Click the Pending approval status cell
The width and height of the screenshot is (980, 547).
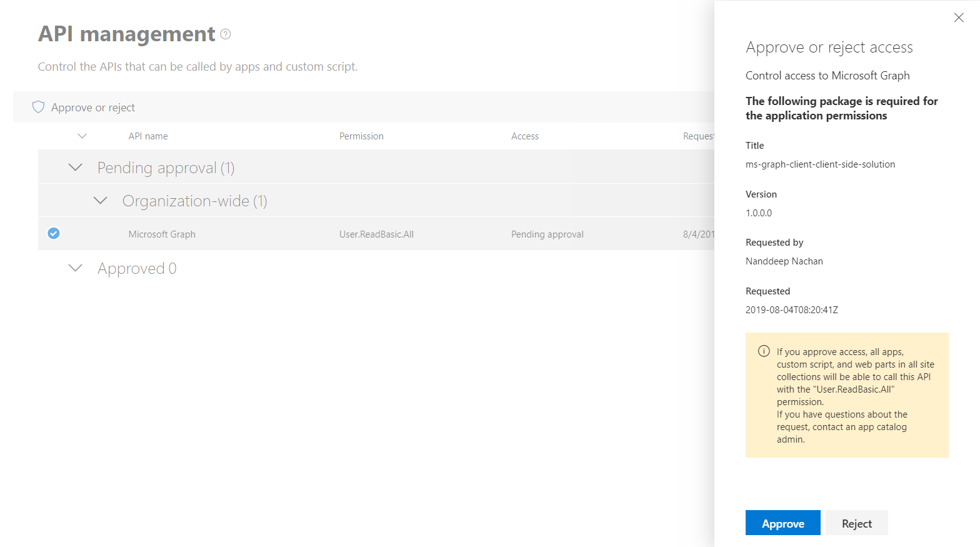[547, 234]
